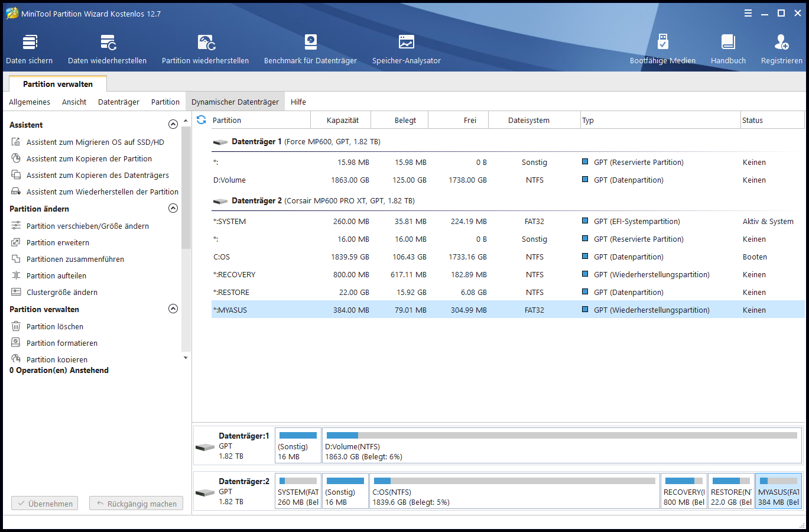This screenshot has height=532, width=809.
Task: Open the Hilfe menu
Action: (x=298, y=101)
